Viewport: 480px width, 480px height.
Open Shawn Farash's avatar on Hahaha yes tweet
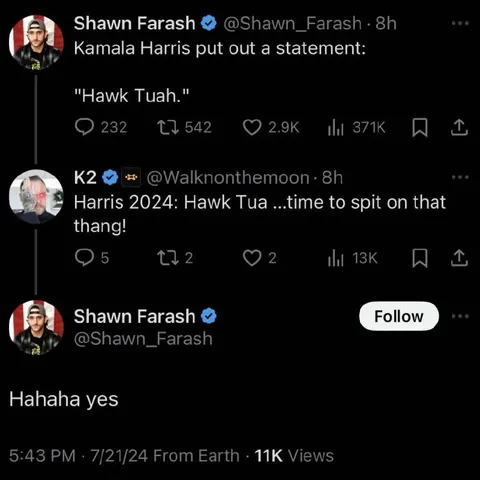click(x=36, y=327)
